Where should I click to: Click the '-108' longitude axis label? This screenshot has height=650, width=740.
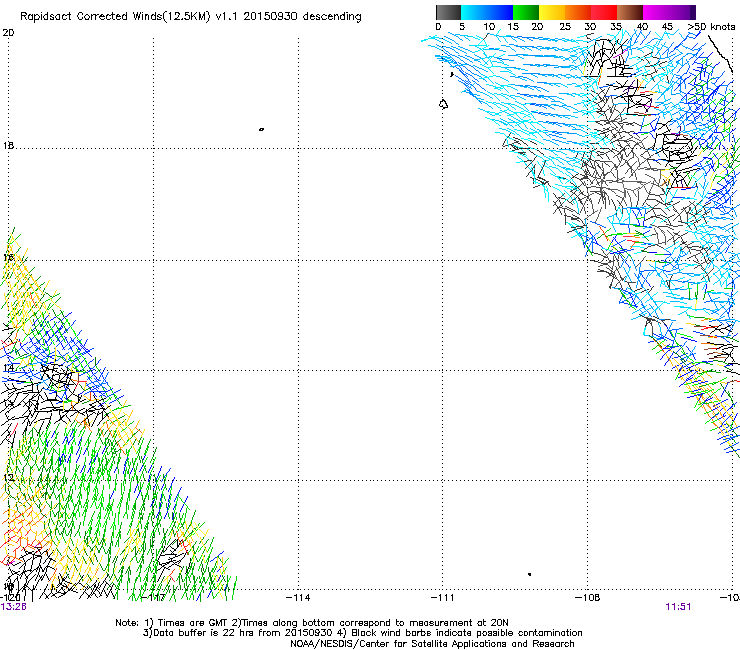(588, 598)
